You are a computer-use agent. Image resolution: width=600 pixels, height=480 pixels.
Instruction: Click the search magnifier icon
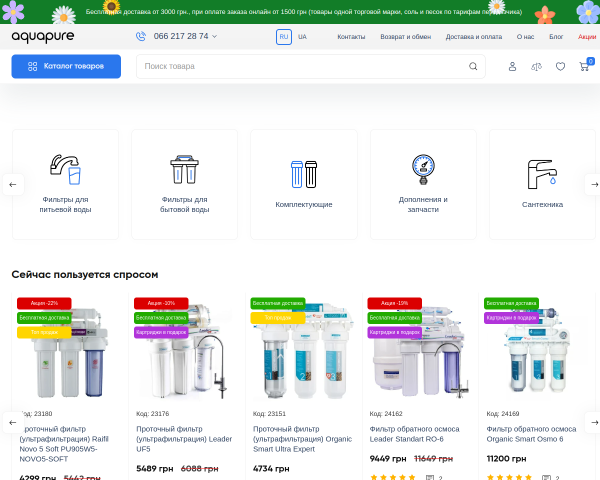[x=473, y=66]
